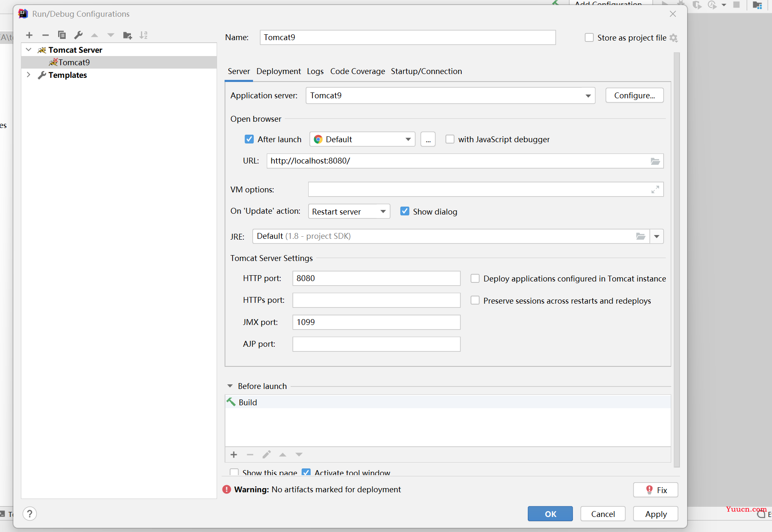Click Configure... button
This screenshot has height=532, width=772.
click(x=634, y=95)
